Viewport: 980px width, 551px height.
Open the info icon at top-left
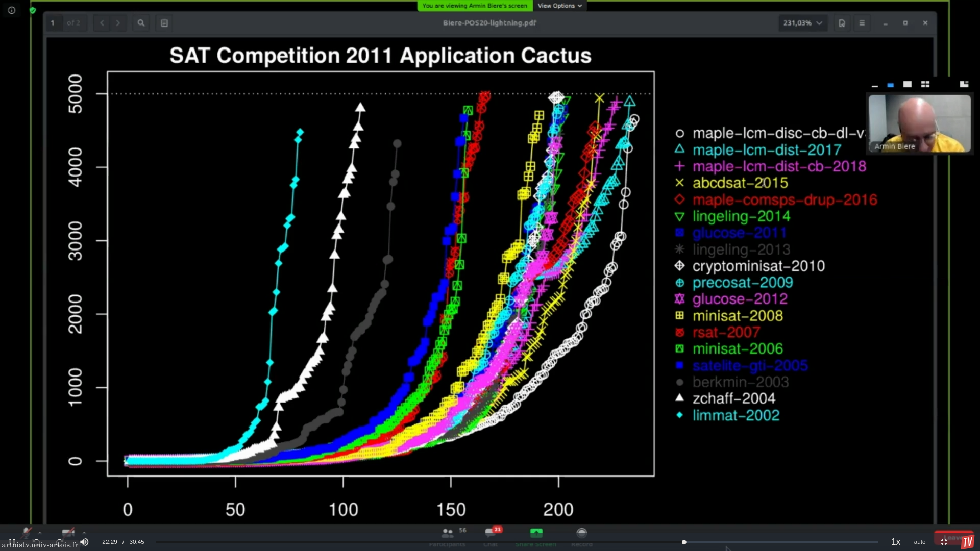click(12, 10)
